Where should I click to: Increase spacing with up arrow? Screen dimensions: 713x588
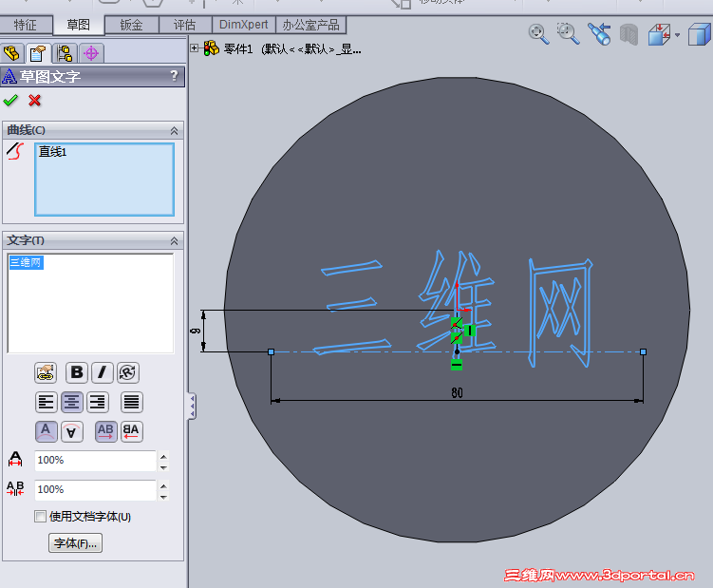click(x=163, y=486)
